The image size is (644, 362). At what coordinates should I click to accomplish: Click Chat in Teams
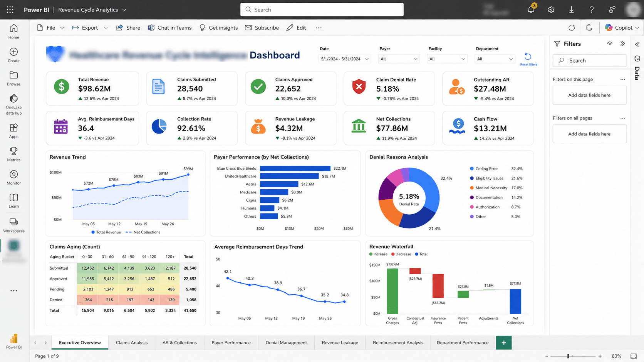[x=170, y=28]
